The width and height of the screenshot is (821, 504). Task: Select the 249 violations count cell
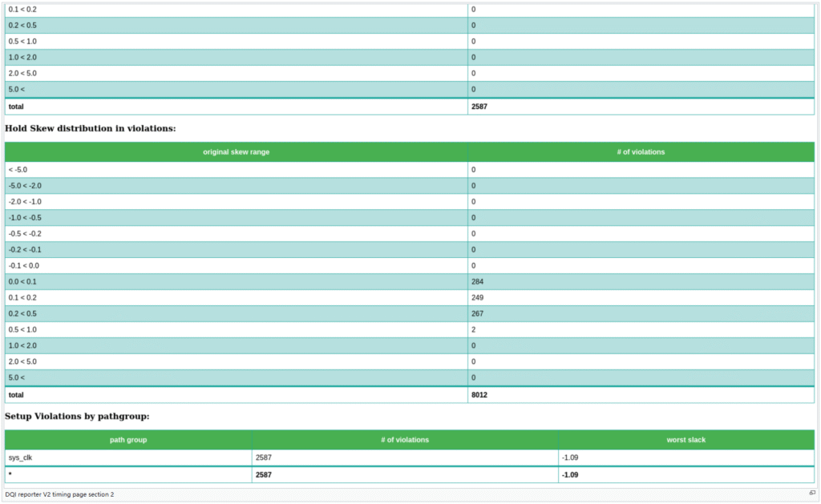478,298
